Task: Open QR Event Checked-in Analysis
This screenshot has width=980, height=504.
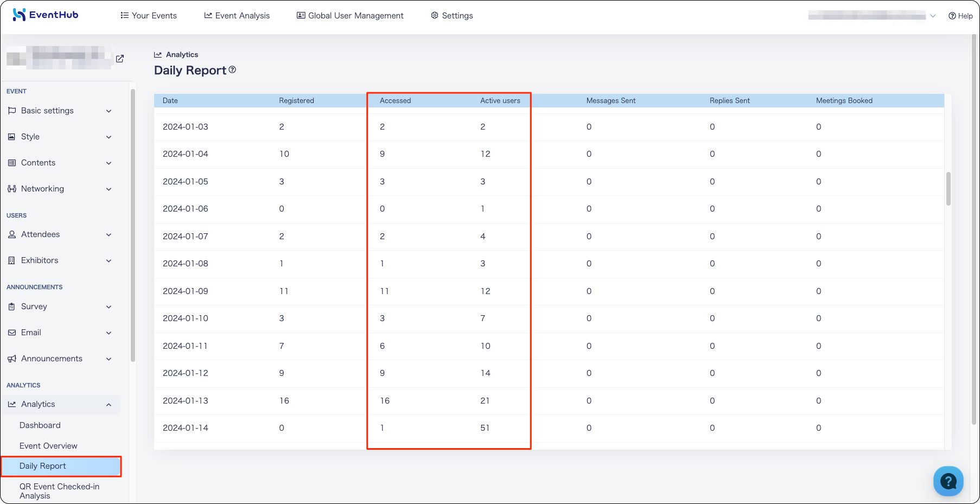Action: click(x=60, y=491)
